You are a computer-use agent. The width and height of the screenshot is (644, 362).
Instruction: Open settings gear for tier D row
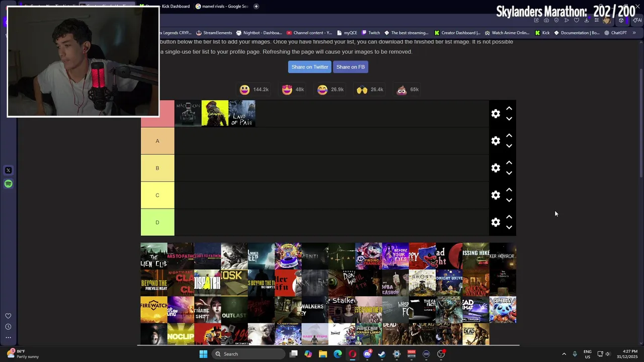[x=496, y=222]
